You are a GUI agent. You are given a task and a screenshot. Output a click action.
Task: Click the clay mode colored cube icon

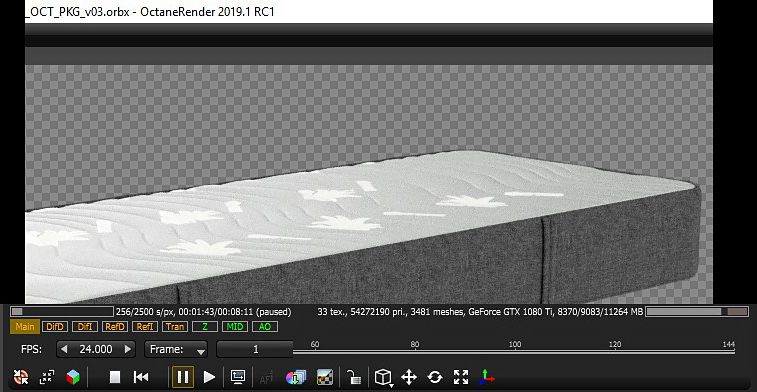coord(73,377)
